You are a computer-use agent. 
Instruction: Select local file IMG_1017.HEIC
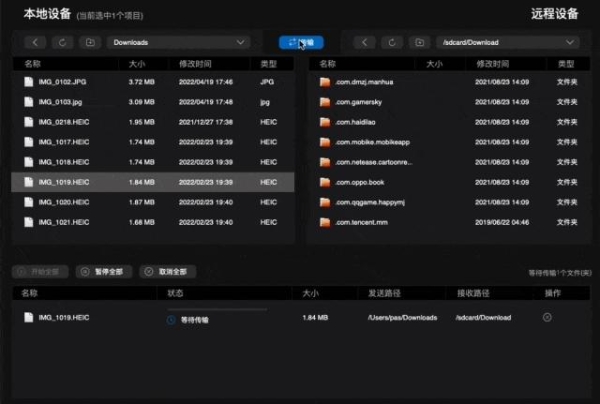(153, 142)
